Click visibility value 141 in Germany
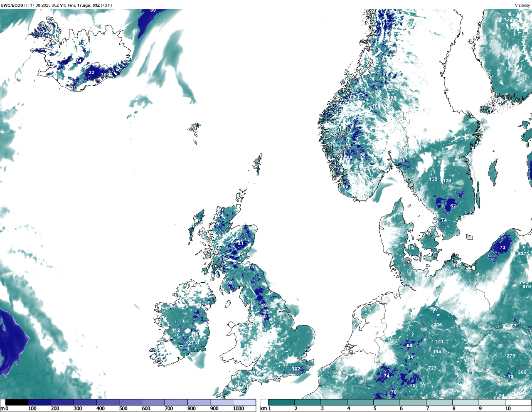The height and width of the screenshot is (412, 532). point(440,341)
